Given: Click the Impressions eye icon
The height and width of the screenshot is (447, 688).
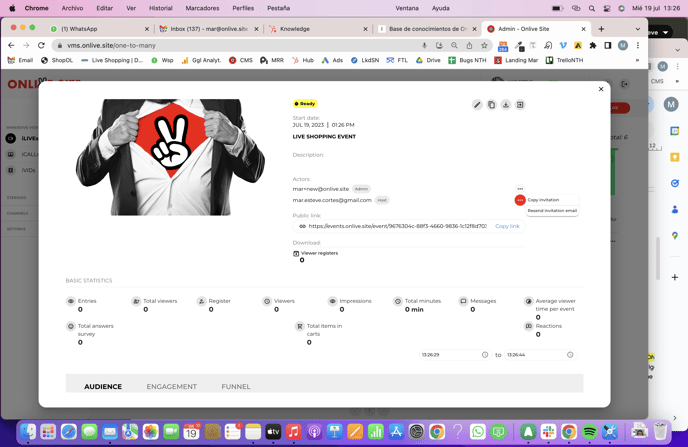Looking at the screenshot, I should [332, 301].
